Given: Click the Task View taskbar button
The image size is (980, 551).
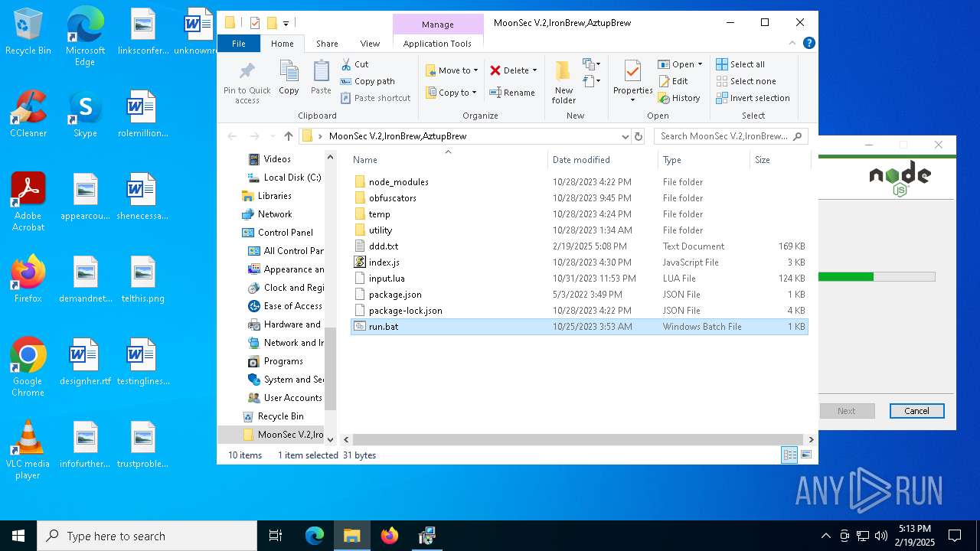Looking at the screenshot, I should (276, 536).
